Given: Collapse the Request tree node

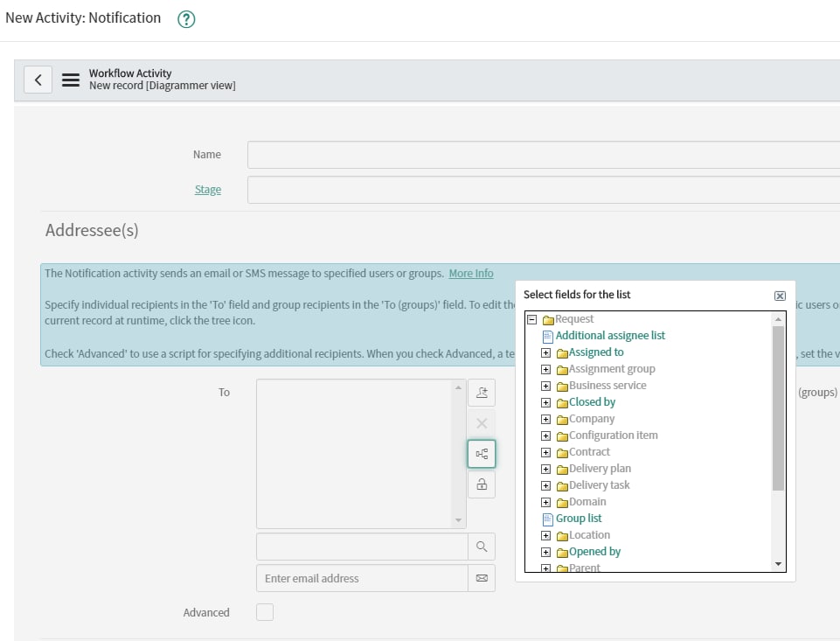Looking at the screenshot, I should pyautogui.click(x=532, y=319).
